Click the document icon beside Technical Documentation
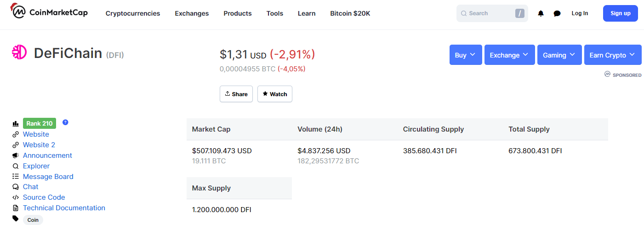Image resolution: width=644 pixels, height=225 pixels. 16,208
